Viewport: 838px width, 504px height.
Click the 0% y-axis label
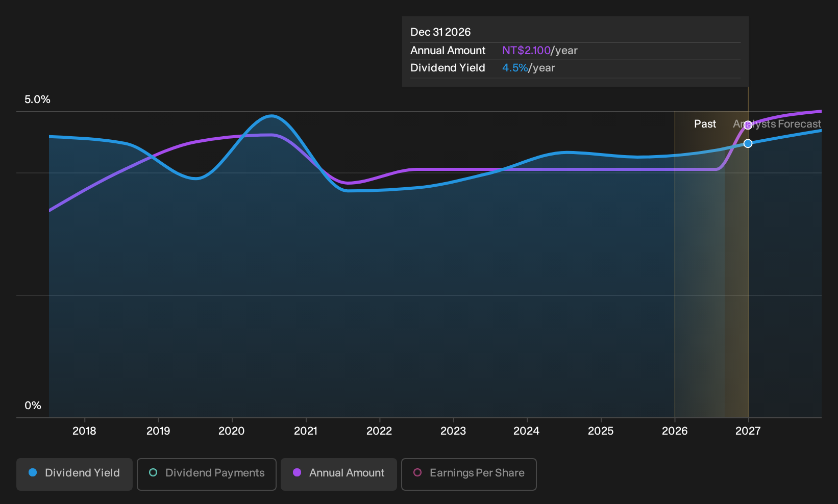[33, 406]
